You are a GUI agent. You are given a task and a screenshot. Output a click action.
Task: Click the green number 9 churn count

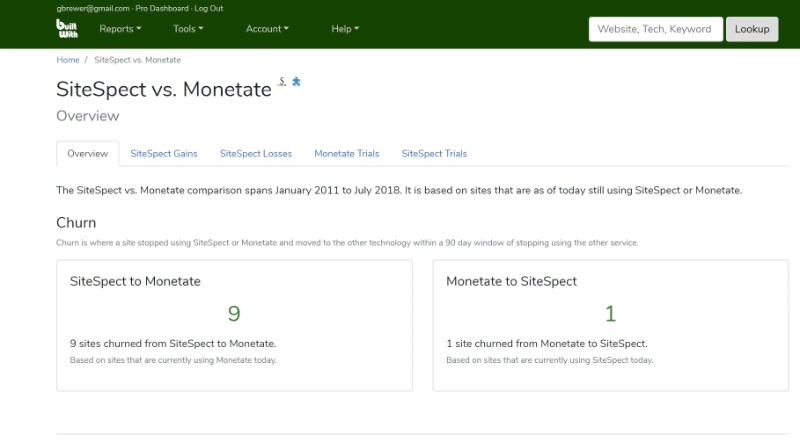tap(234, 314)
